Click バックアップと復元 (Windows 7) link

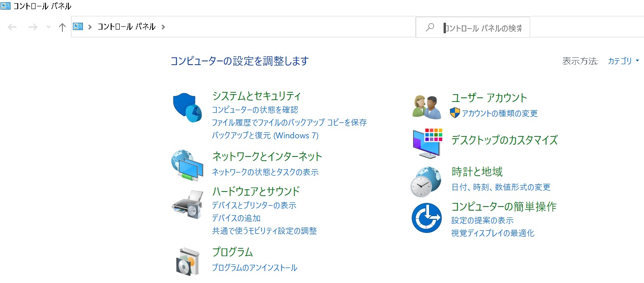coord(265,135)
